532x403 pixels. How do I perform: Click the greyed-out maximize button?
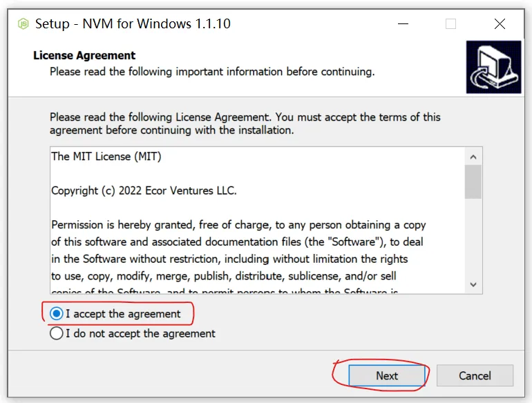click(x=451, y=24)
